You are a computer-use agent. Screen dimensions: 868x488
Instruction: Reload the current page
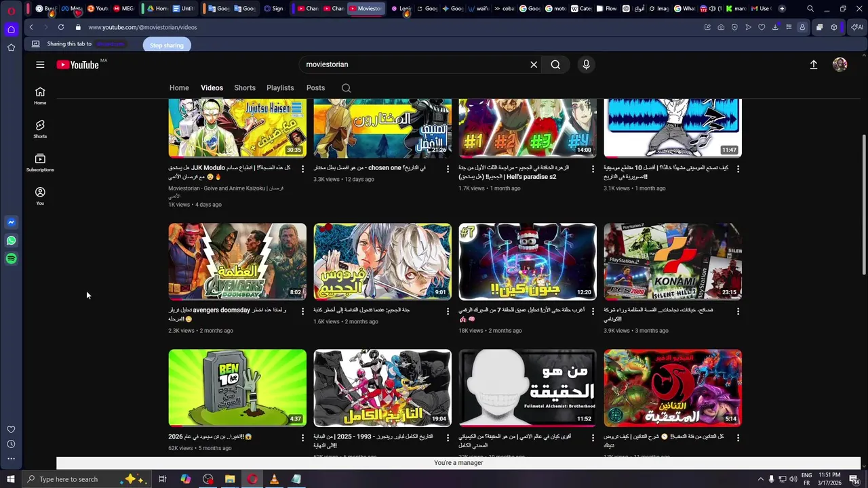click(61, 27)
